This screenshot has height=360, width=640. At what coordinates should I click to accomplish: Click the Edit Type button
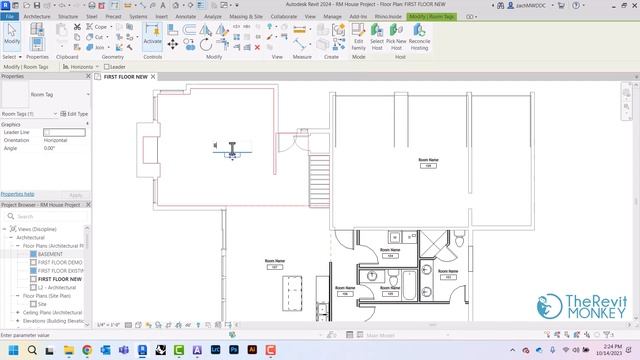[x=74, y=114]
